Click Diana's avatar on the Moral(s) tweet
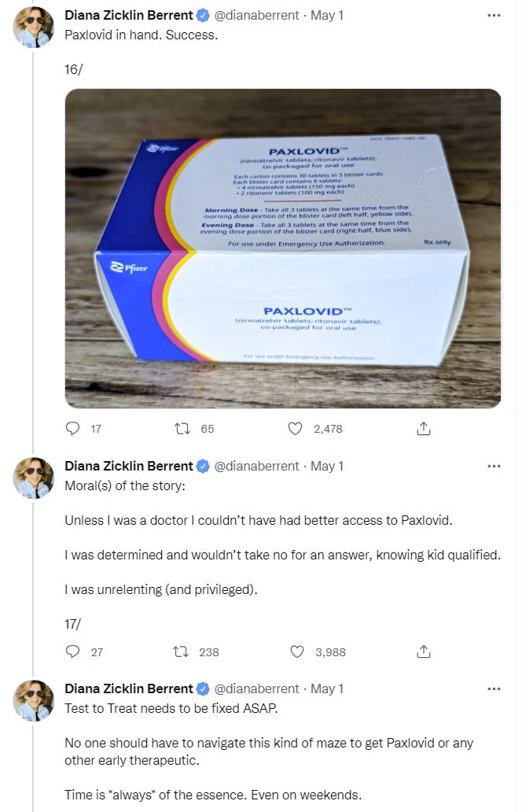The width and height of the screenshot is (522, 812). tap(34, 478)
